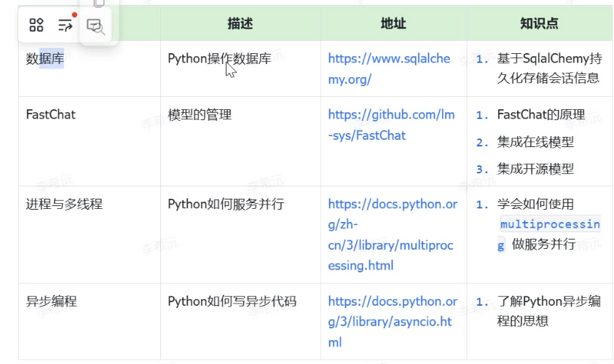Click the 描述 column header
614x364 pixels.
click(240, 23)
